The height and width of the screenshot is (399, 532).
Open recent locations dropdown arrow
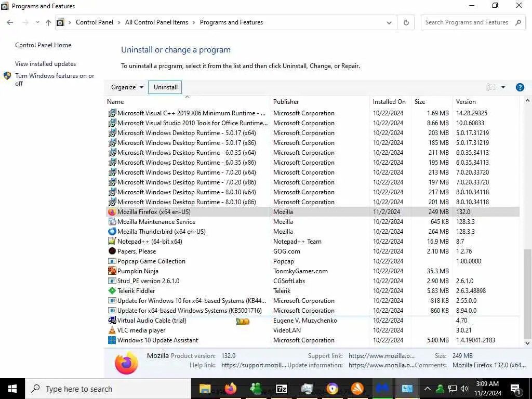[x=37, y=22]
